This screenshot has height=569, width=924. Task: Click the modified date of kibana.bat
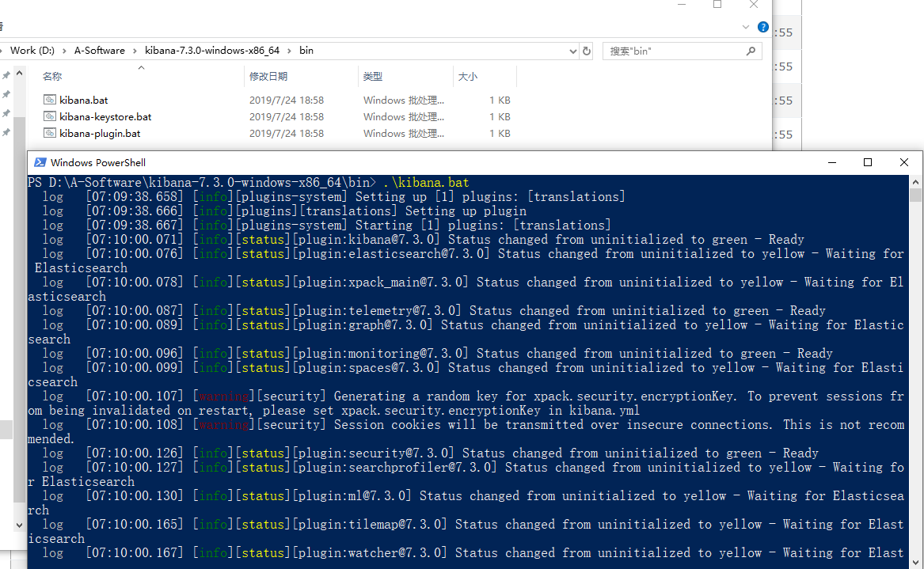coord(287,101)
